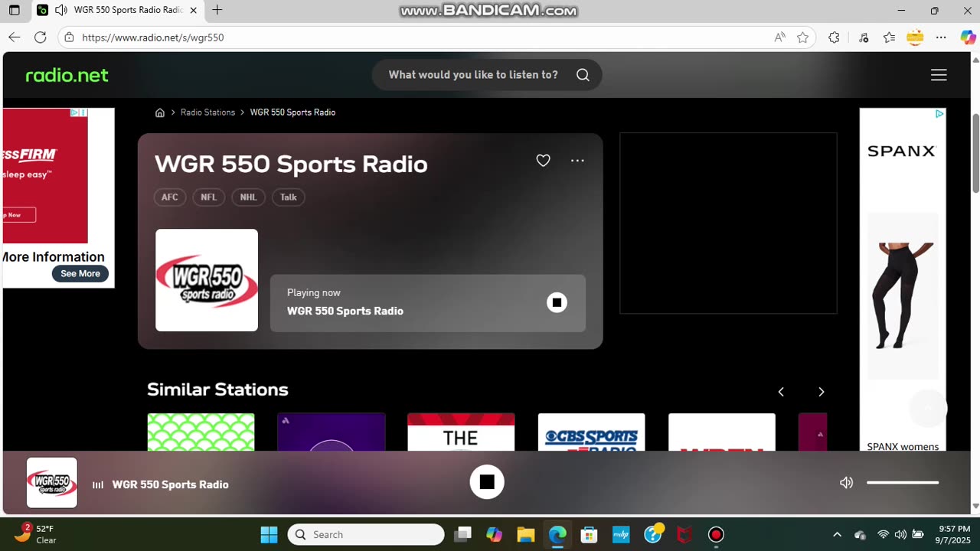Adjust the volume slider

pos(903,483)
